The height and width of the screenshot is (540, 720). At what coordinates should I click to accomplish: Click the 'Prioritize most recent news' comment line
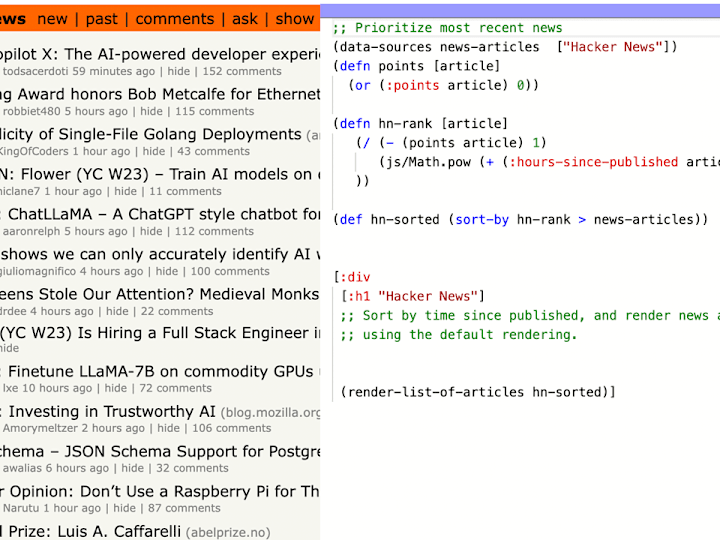447,28
